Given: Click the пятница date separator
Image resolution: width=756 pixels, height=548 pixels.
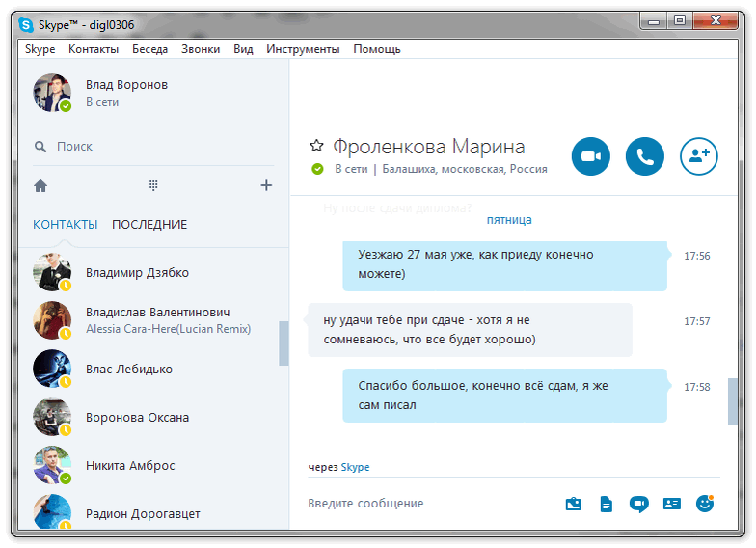Looking at the screenshot, I should pos(509,220).
